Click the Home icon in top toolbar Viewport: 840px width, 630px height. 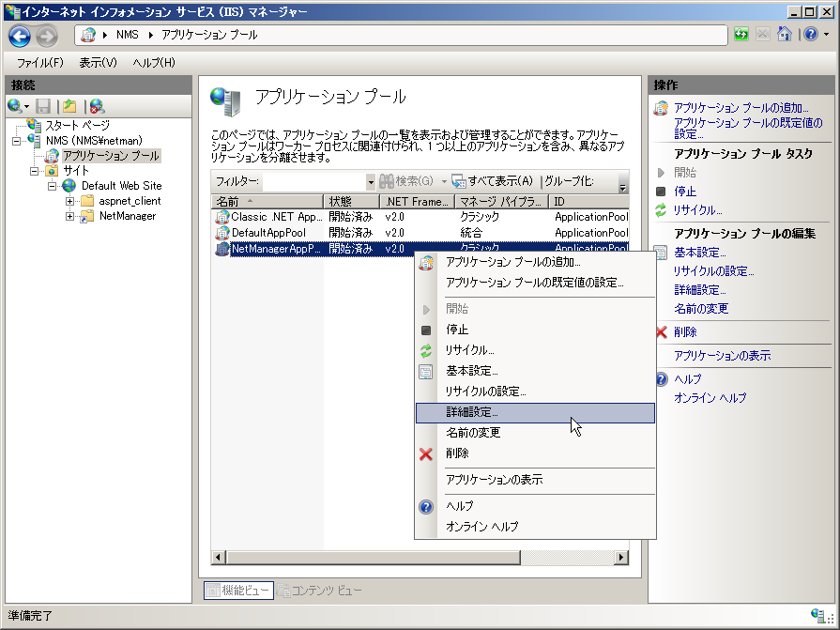(785, 35)
